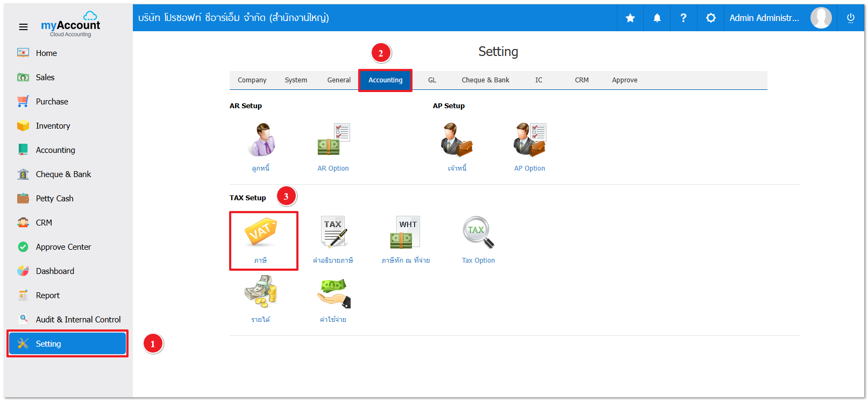This screenshot has width=868, height=401.
Task: Switch to the GL tab
Action: tap(432, 80)
